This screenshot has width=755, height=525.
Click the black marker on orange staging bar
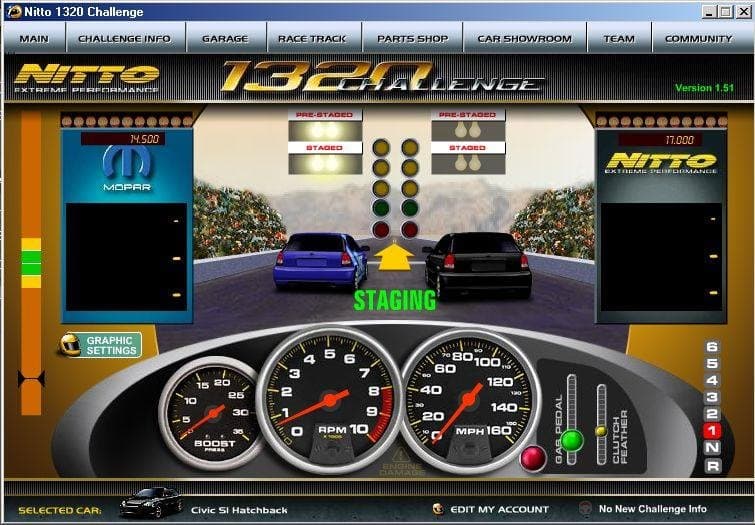pyautogui.click(x=31, y=379)
